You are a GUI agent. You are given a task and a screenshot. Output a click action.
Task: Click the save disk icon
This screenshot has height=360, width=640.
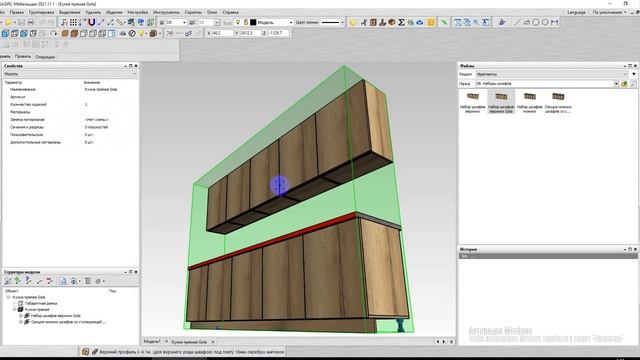pyautogui.click(x=21, y=22)
